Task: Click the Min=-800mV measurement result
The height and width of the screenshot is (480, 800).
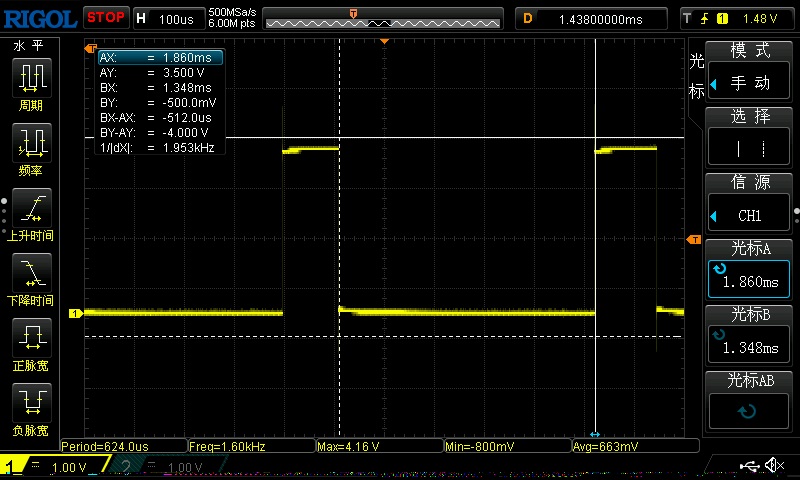Action: (x=508, y=446)
